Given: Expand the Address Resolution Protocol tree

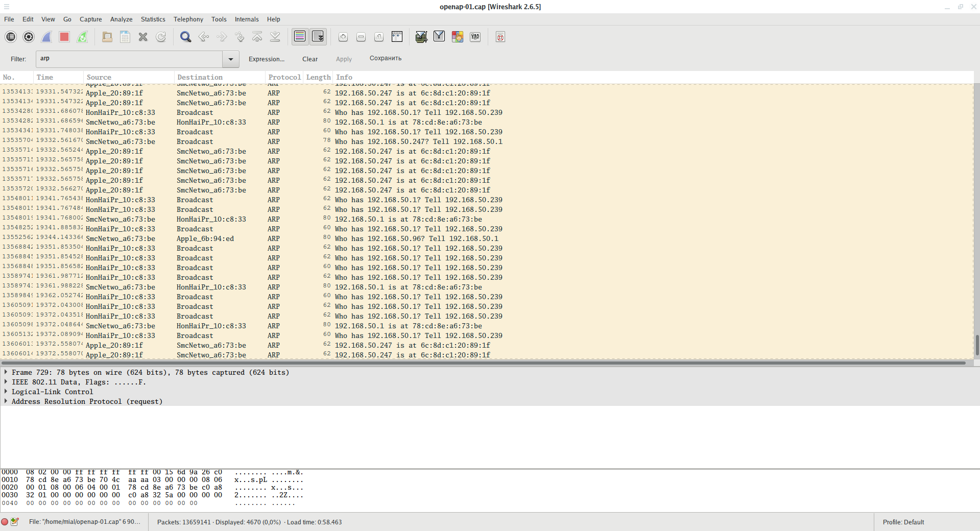Looking at the screenshot, I should click(6, 401).
